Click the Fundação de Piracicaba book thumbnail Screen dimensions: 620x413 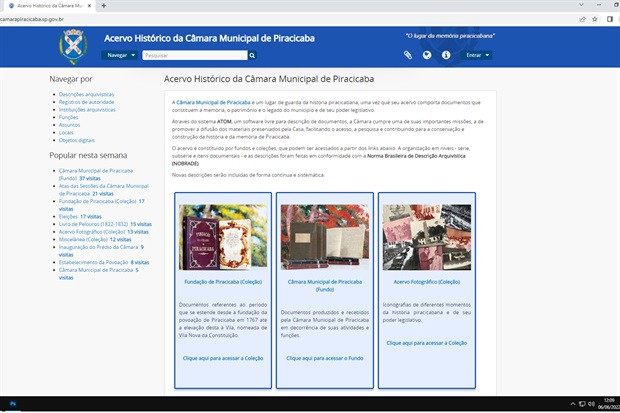click(223, 237)
